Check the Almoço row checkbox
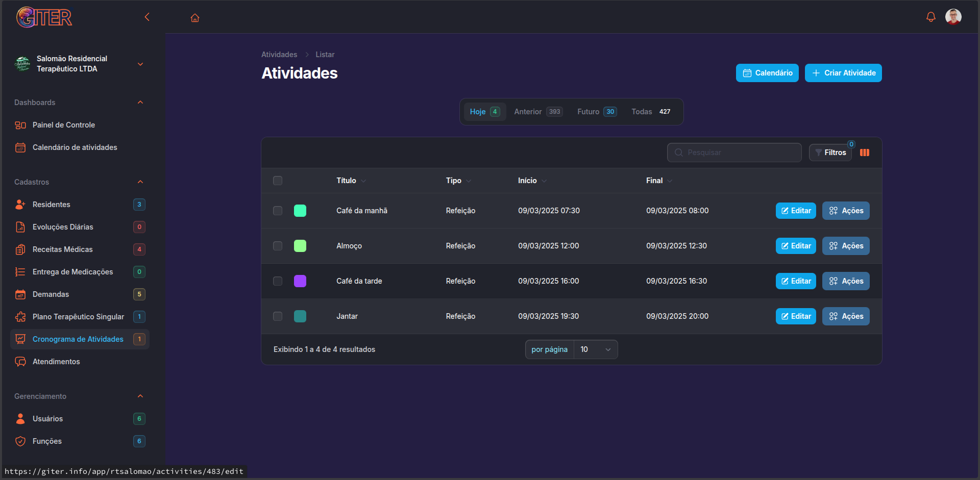Screen dimensions: 980x480 278,246
